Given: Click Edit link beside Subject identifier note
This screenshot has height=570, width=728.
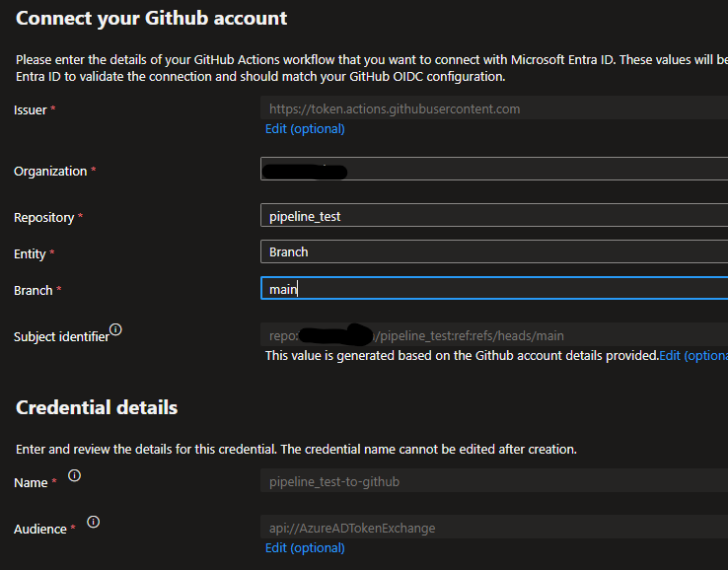Looking at the screenshot, I should [693, 356].
